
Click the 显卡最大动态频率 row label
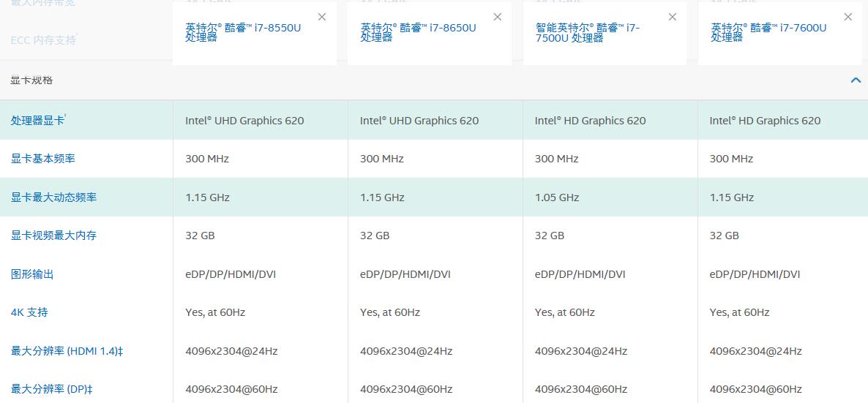point(53,197)
